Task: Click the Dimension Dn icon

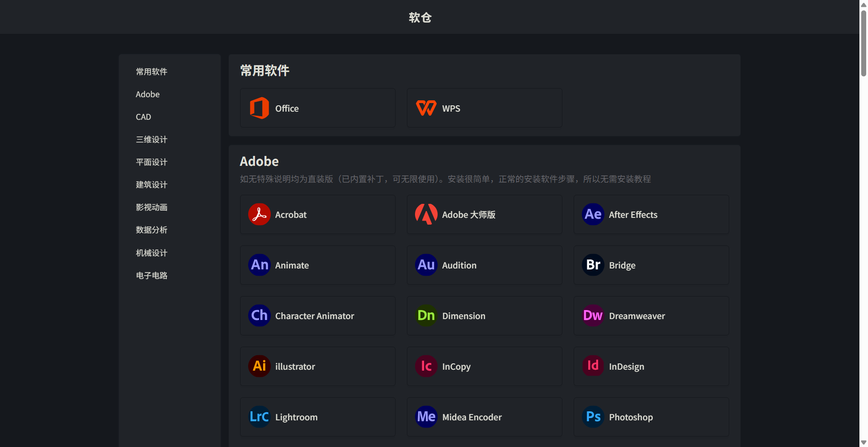Action: [x=426, y=316]
